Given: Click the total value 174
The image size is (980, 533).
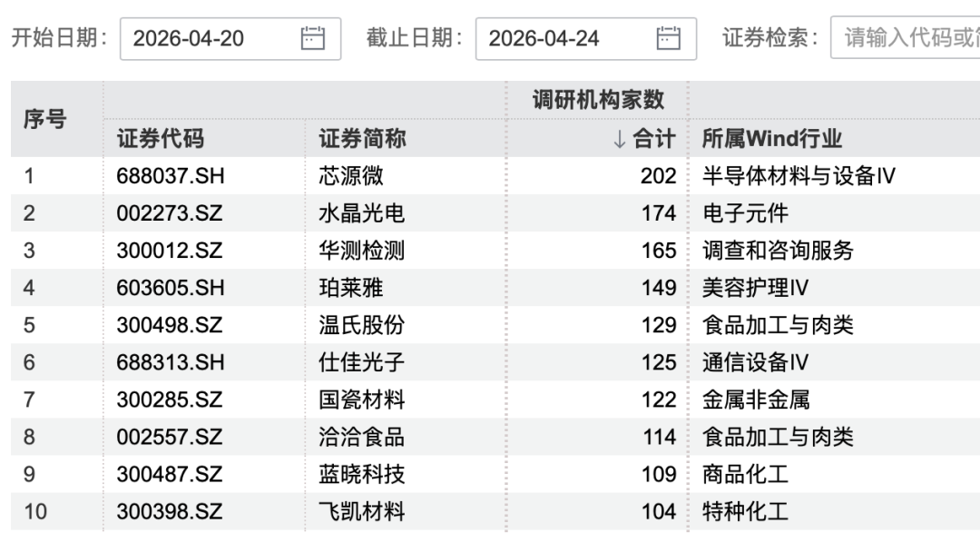Looking at the screenshot, I should 659,213.
